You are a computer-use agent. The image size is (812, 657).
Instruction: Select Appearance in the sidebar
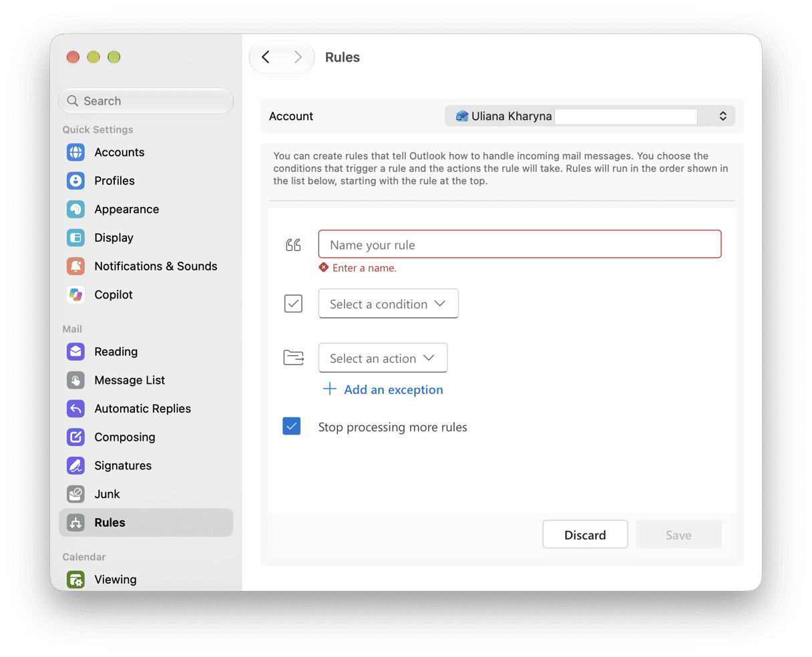click(x=146, y=210)
